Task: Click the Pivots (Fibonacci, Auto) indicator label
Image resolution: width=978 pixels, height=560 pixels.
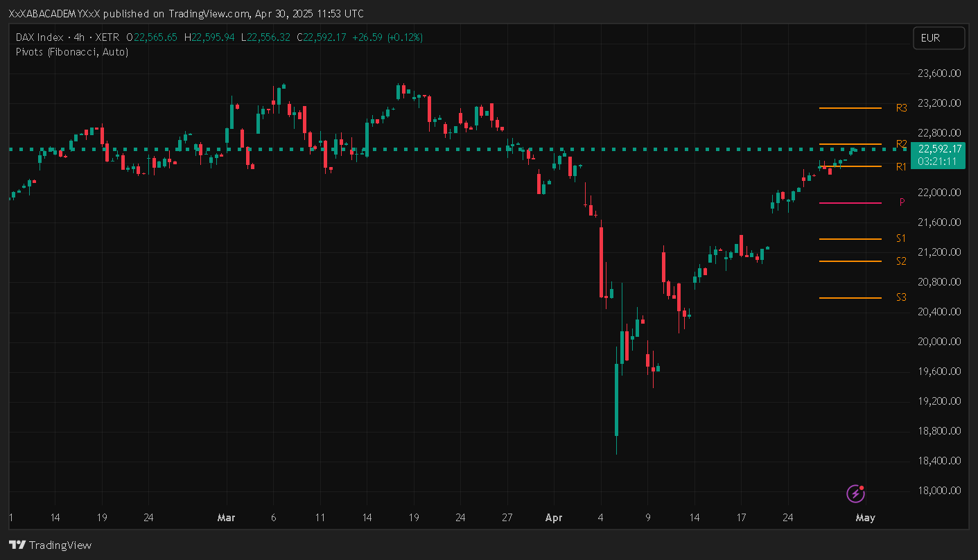Action: (71, 51)
